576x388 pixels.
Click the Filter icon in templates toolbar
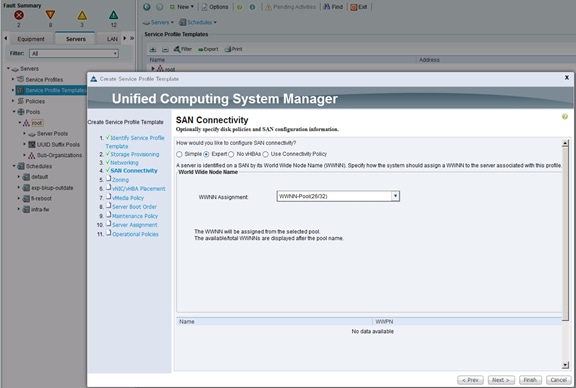point(183,49)
